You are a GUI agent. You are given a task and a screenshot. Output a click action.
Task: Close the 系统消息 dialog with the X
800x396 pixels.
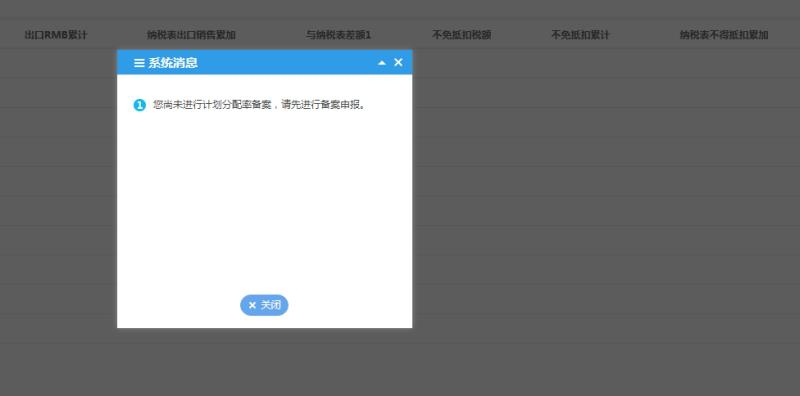(x=398, y=62)
